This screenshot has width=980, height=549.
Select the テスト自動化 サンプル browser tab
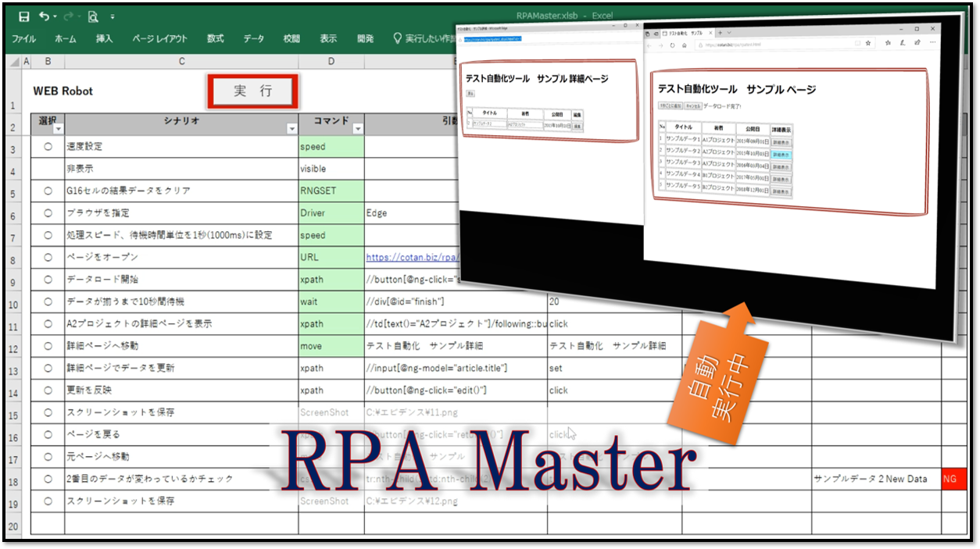(x=687, y=33)
